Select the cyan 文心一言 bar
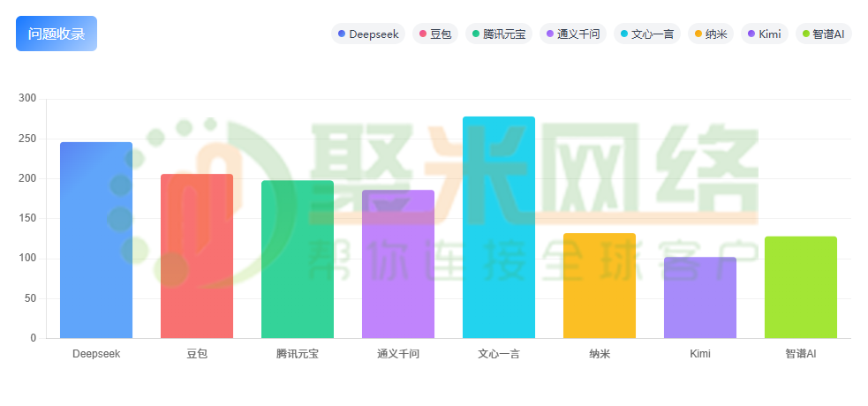 pos(499,228)
